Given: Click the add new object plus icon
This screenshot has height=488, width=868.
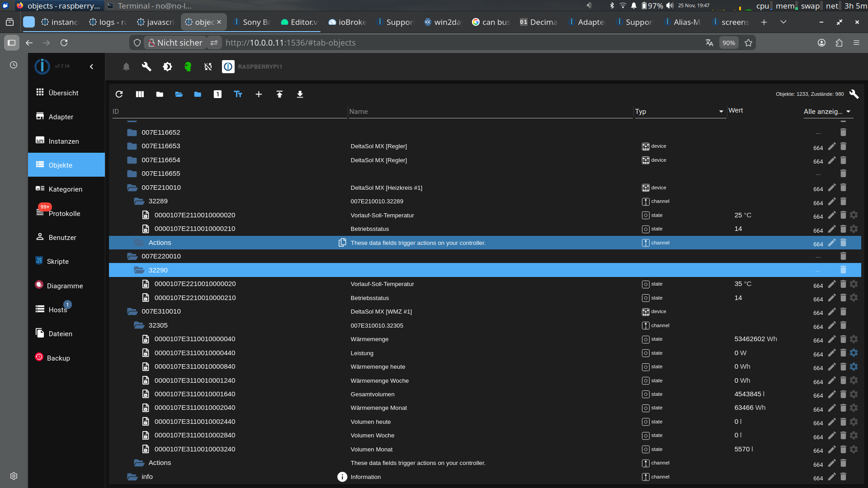Looking at the screenshot, I should 259,94.
